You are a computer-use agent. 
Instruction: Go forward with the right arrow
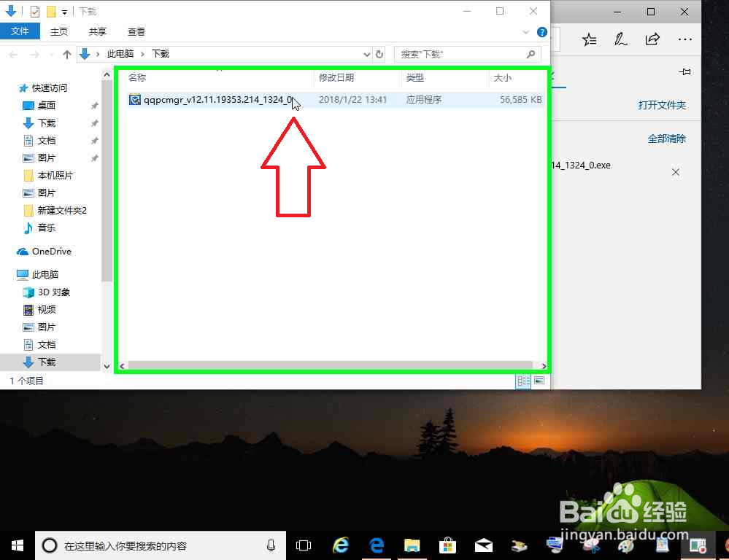click(x=35, y=55)
